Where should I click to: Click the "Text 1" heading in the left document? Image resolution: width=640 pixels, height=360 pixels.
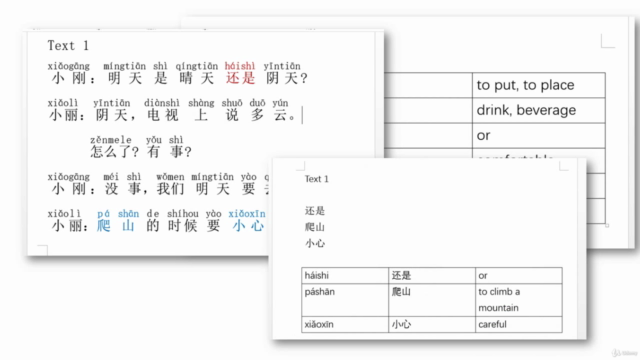68,45
